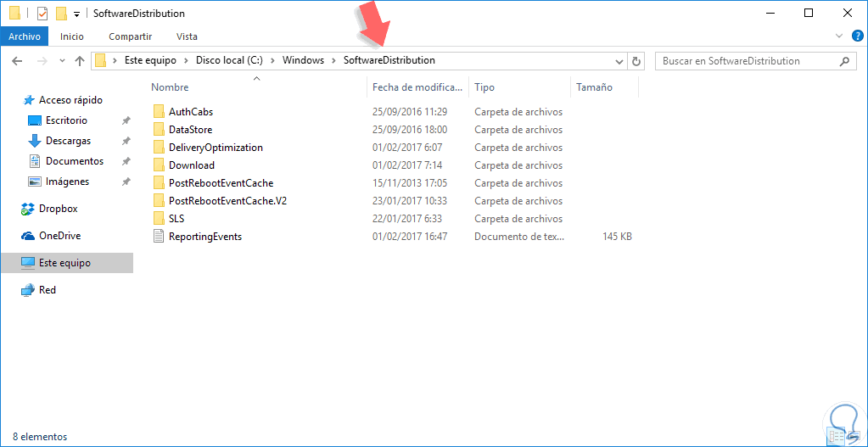Select 'Este equipo' in navigation pane

[67, 263]
